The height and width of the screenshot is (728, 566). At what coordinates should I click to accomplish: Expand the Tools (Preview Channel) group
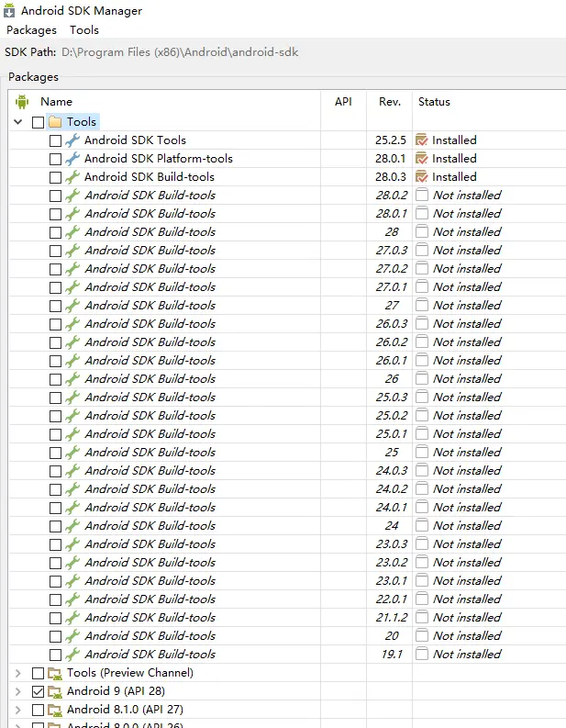[x=18, y=673]
